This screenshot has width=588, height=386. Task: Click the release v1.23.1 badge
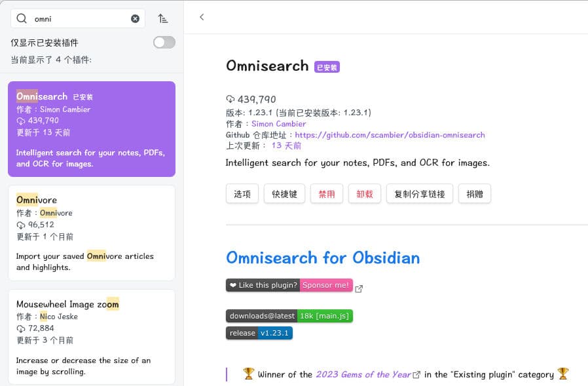[x=259, y=333]
